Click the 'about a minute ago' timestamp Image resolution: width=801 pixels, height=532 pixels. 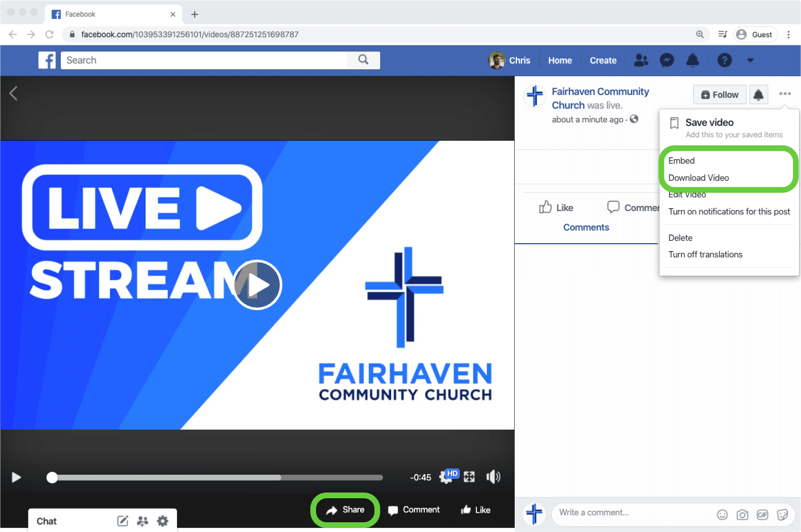coord(587,120)
